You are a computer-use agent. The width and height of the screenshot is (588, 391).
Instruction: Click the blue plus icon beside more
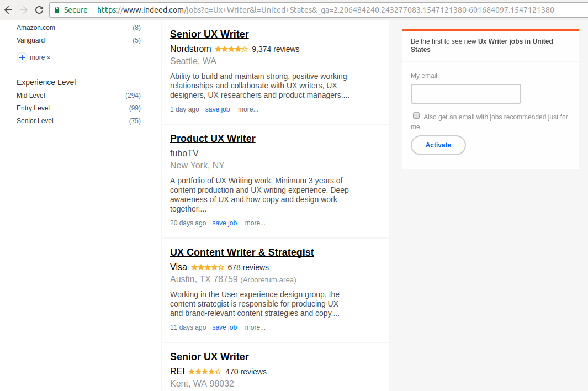click(22, 57)
